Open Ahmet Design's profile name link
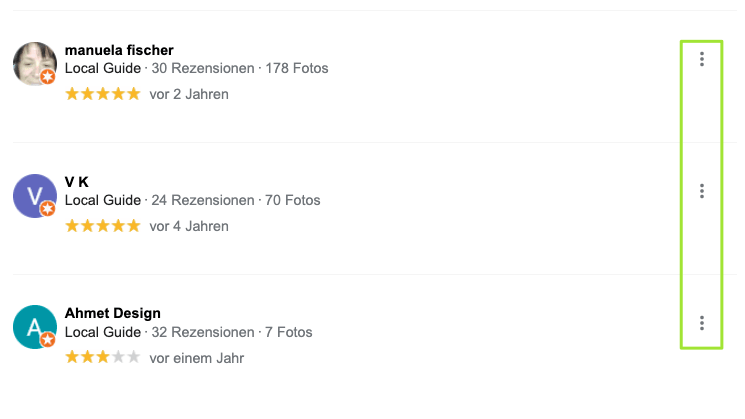This screenshot has width=745, height=419. pos(112,313)
